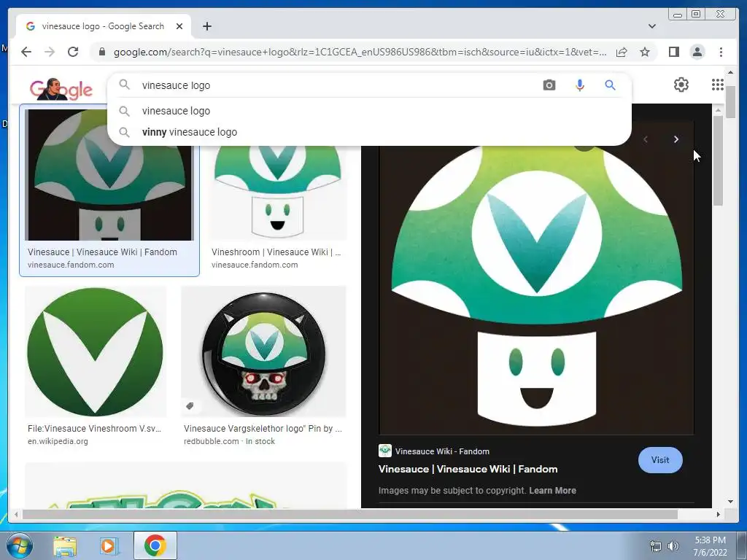Click the preview panel scrollbar thumb
This screenshot has width=747, height=560.
pyautogui.click(x=718, y=160)
